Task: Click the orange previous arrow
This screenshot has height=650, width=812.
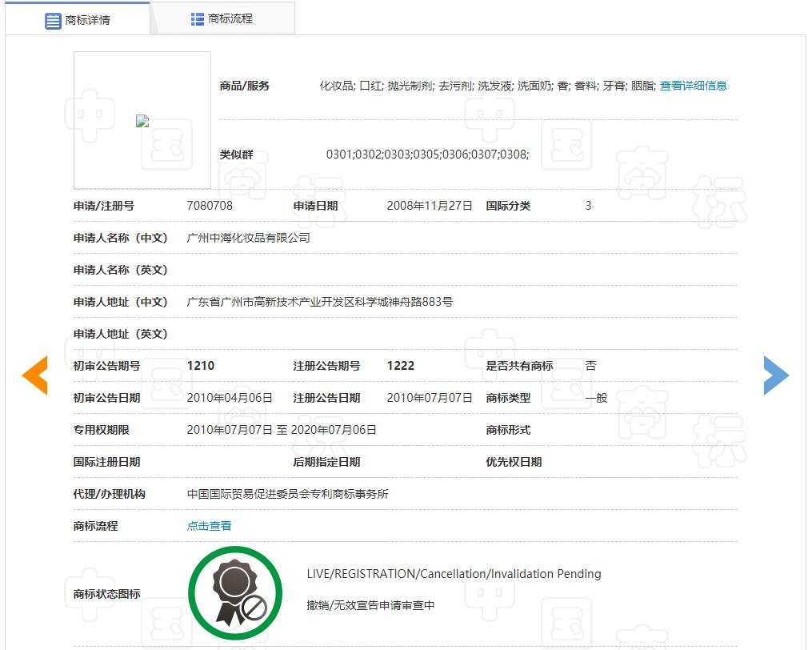Action: 34,375
